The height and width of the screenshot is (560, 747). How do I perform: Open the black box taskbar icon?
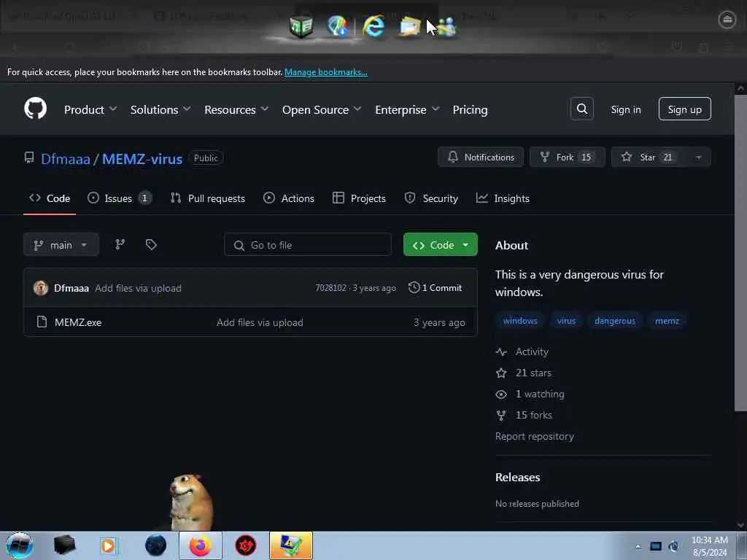coord(64,545)
